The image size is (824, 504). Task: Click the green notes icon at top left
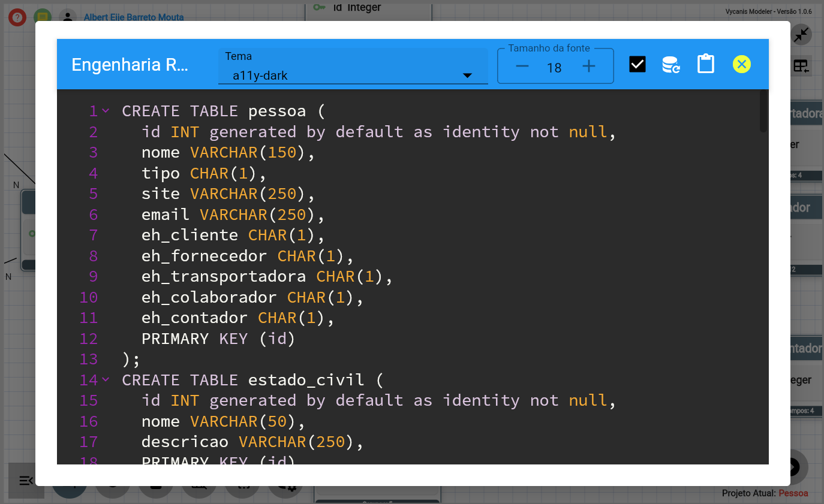(x=42, y=17)
